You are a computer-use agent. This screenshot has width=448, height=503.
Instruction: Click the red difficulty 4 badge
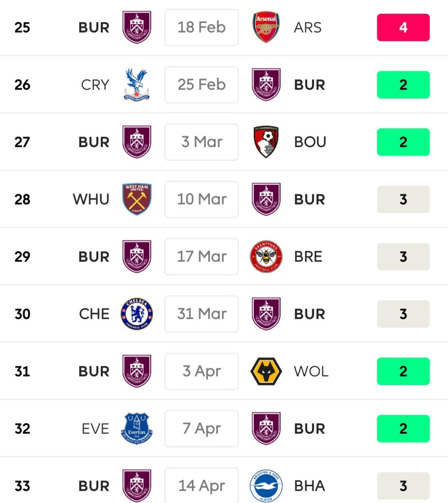[403, 28]
